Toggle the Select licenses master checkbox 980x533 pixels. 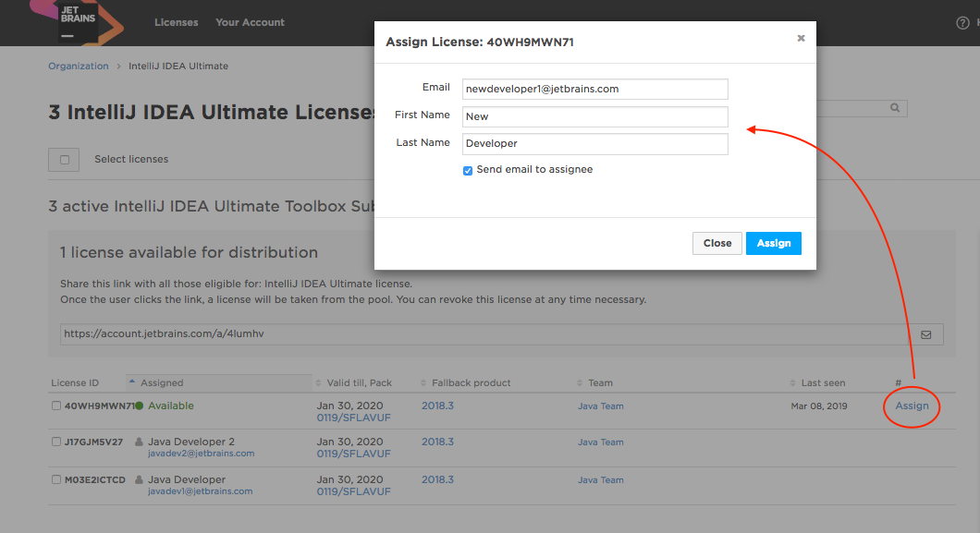pyautogui.click(x=64, y=160)
